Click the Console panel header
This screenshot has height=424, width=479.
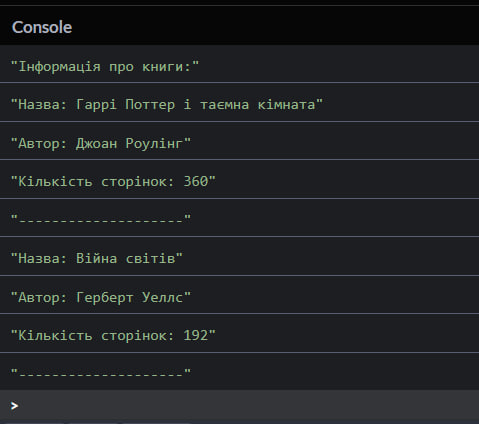pos(239,27)
